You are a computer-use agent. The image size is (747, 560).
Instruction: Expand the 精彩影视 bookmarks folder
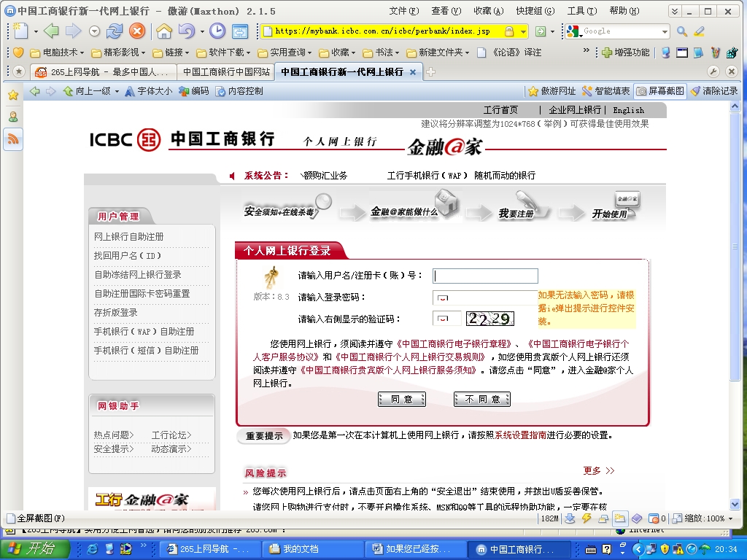point(118,52)
